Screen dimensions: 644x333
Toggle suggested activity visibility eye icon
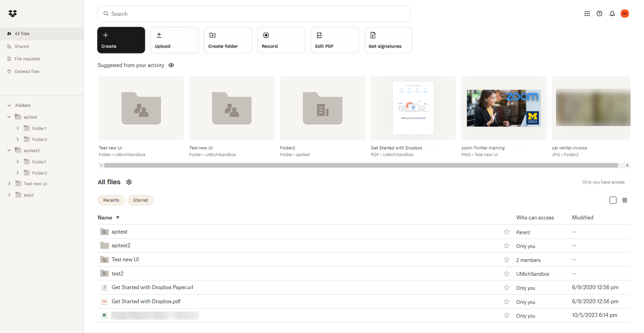click(x=171, y=65)
